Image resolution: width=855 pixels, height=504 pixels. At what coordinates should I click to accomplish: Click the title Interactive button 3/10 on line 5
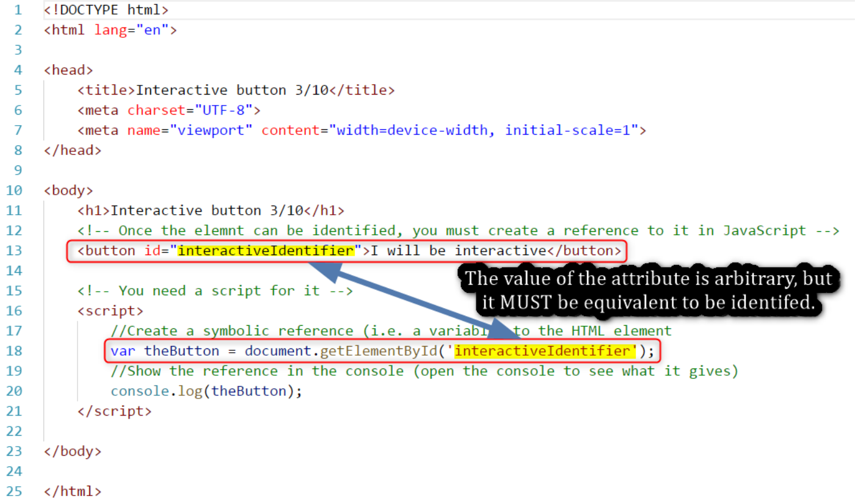[x=235, y=90]
